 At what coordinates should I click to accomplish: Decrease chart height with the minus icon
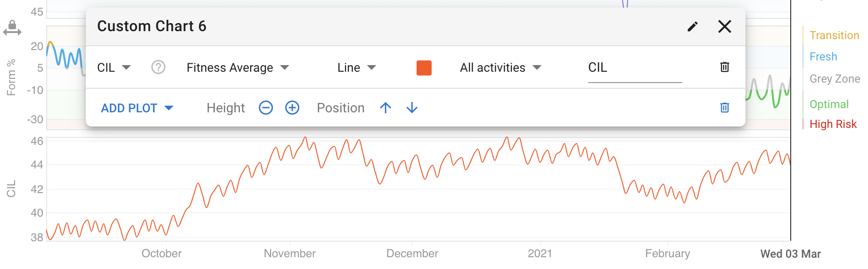click(266, 108)
